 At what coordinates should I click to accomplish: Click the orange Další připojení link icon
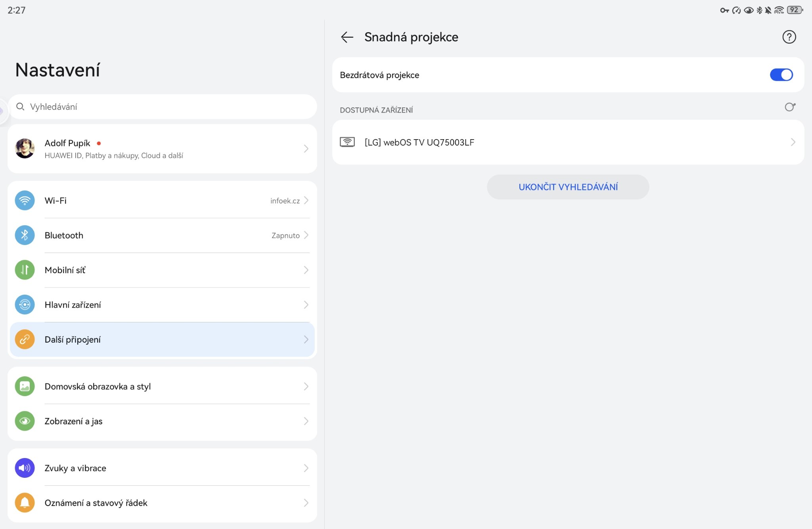pos(25,339)
